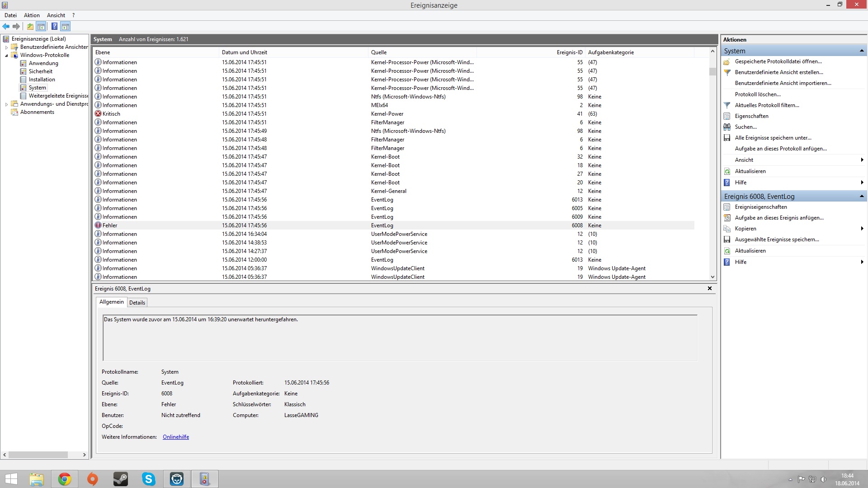Open the Aktion menu

[32, 15]
